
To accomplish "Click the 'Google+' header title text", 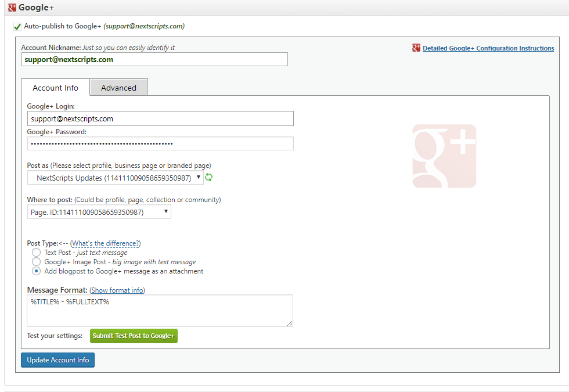I will [x=36, y=8].
